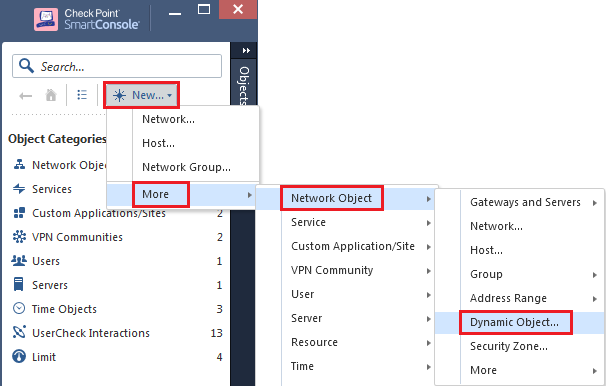The width and height of the screenshot is (606, 386).
Task: Open the Objects vertical side tab
Action: pos(244,85)
